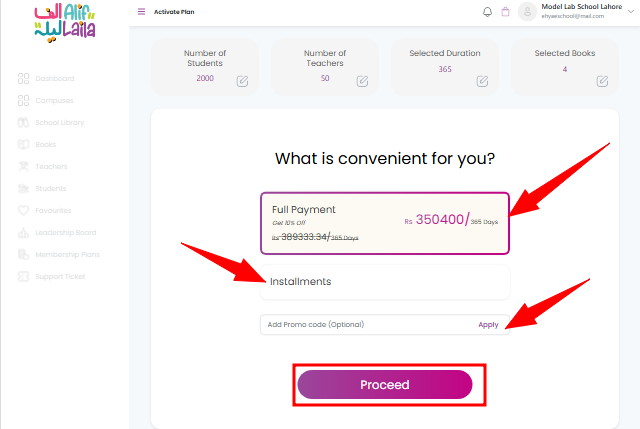This screenshot has height=429, width=640.
Task: Open the shopping bag cart icon
Action: (505, 12)
